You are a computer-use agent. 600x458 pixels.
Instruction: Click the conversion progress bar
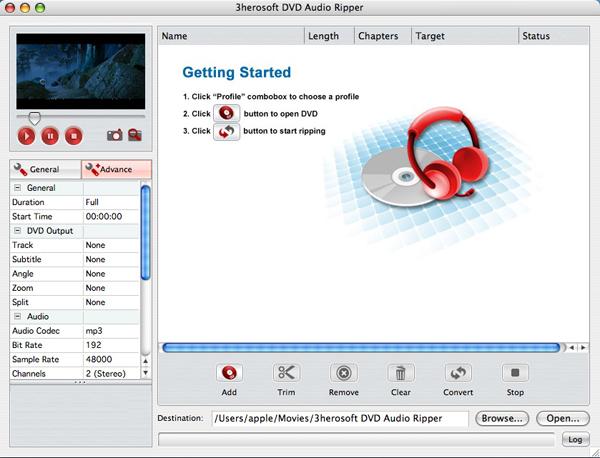[356, 440]
